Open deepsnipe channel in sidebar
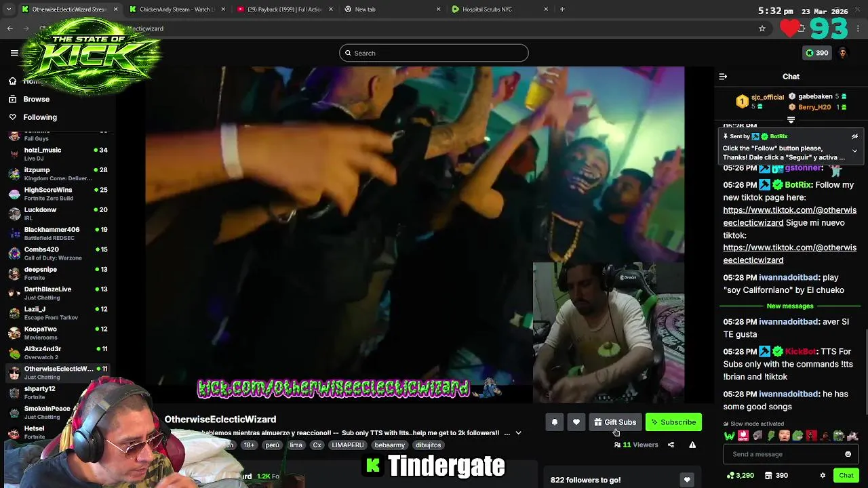Screen dimensions: 868x488 click(57, 273)
